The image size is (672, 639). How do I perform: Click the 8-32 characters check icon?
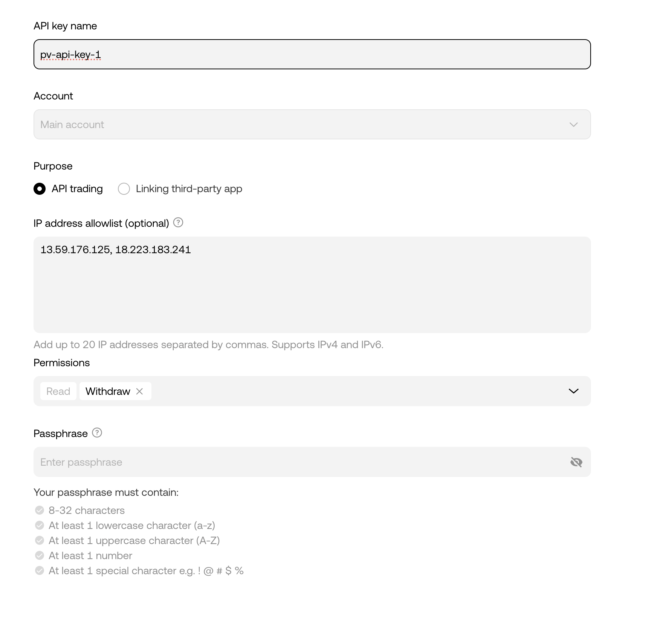(x=40, y=510)
